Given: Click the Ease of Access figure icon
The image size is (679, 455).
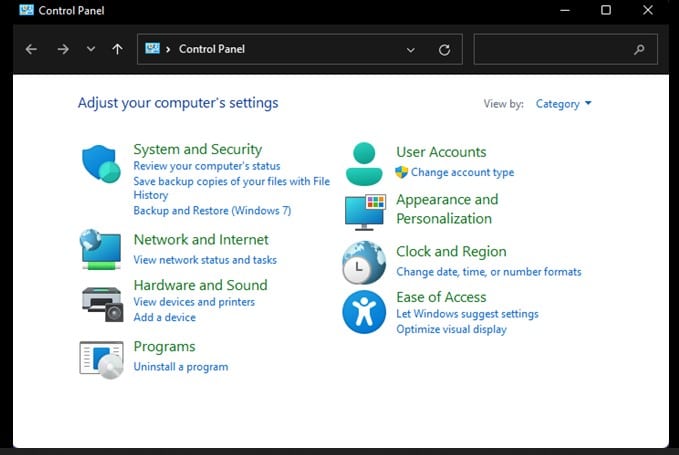Looking at the screenshot, I should click(x=364, y=312).
